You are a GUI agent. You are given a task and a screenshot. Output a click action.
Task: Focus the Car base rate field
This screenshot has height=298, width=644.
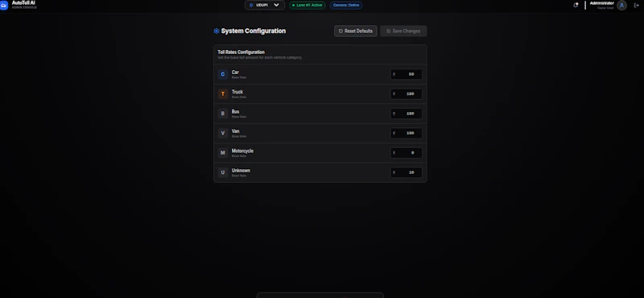(407, 74)
